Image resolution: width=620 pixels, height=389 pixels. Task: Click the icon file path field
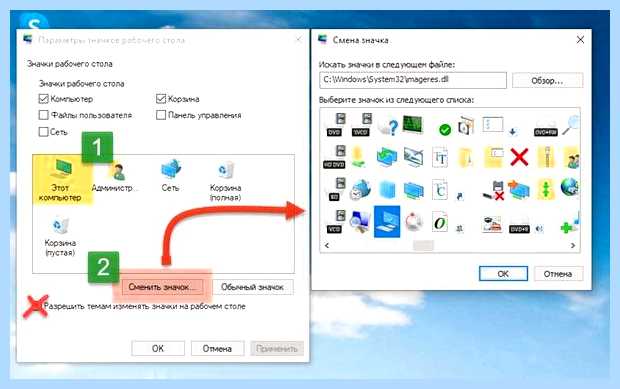pos(413,80)
